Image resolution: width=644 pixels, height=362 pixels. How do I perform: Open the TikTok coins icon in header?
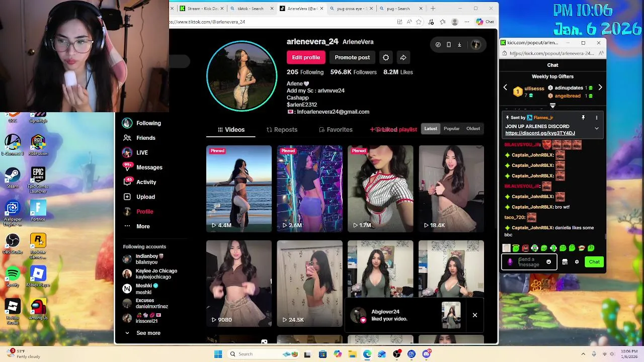tap(438, 45)
